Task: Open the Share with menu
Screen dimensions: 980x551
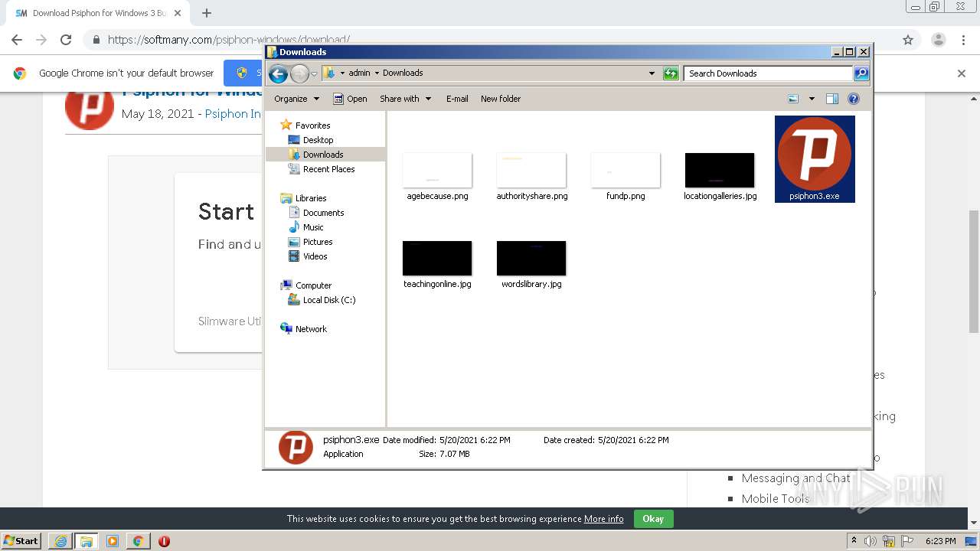Action: point(406,99)
